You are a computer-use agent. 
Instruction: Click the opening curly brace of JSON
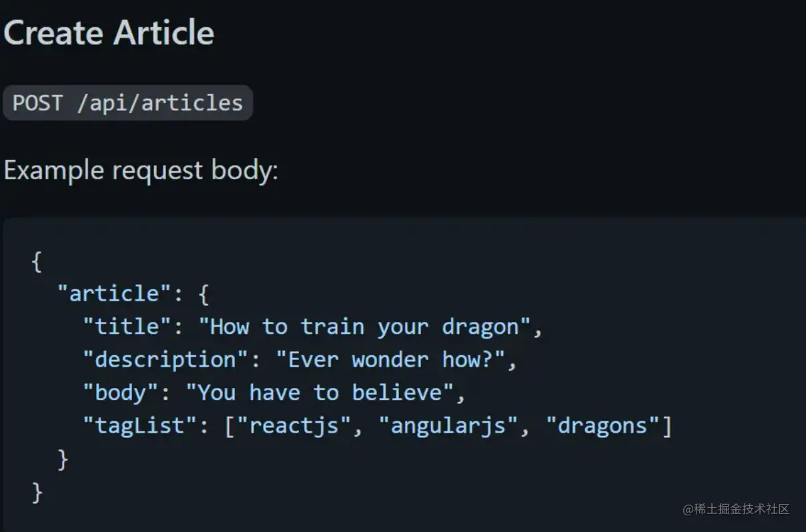(37, 261)
